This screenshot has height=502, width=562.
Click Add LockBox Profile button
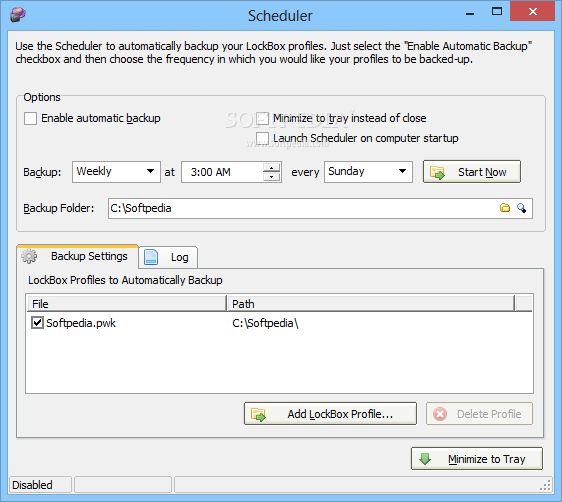coord(330,414)
